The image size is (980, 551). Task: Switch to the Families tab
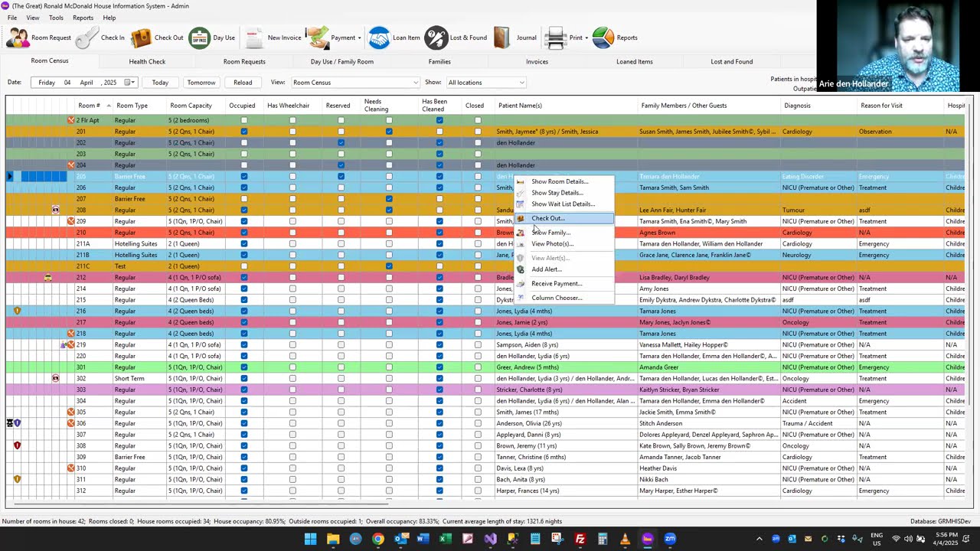pyautogui.click(x=439, y=61)
